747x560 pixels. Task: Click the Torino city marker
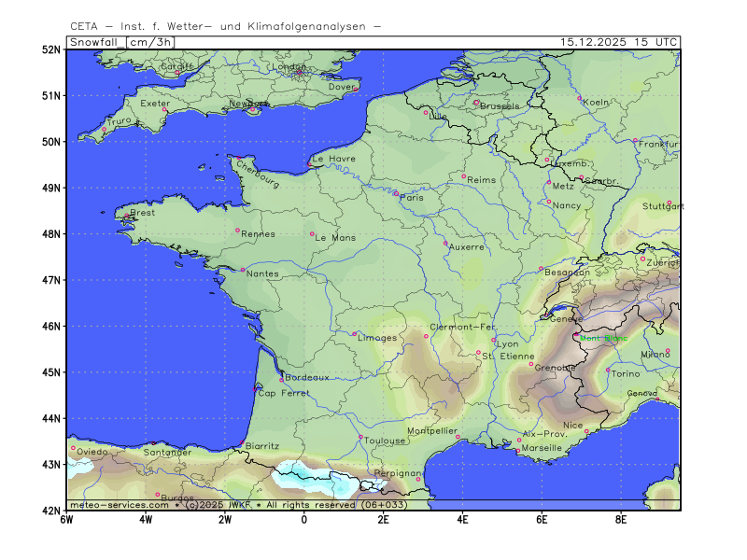608,370
